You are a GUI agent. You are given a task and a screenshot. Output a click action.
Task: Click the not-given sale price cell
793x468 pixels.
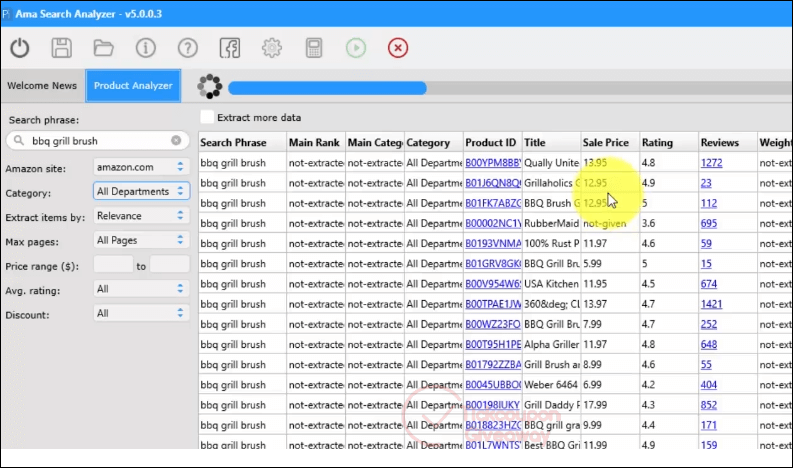point(610,223)
